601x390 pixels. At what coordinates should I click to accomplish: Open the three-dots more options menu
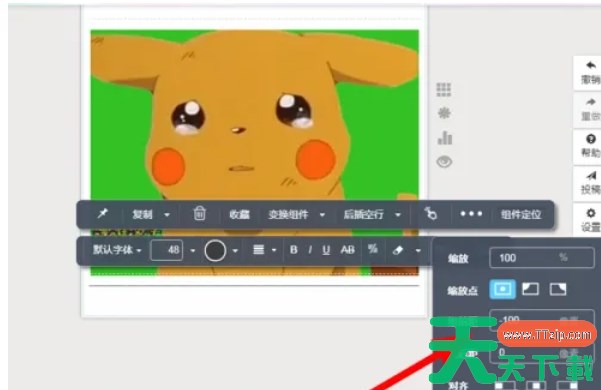click(x=471, y=214)
